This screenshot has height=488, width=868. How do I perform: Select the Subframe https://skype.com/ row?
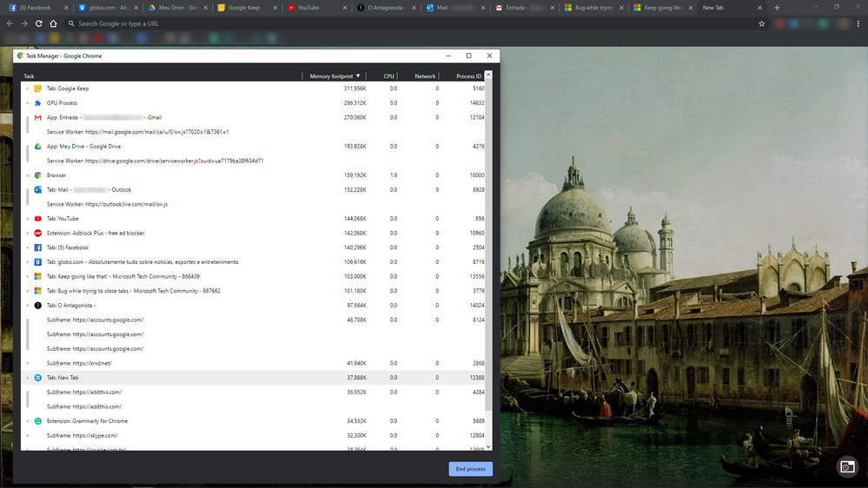pyautogui.click(x=253, y=435)
